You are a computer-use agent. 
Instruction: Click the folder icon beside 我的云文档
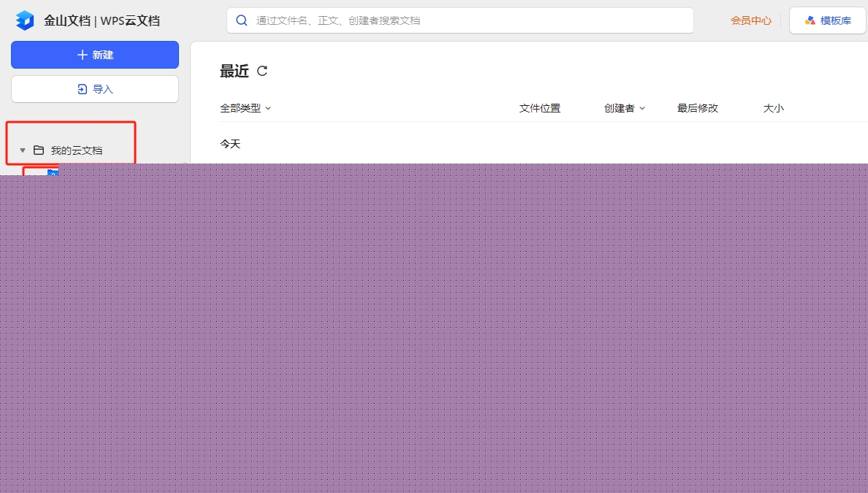(39, 150)
